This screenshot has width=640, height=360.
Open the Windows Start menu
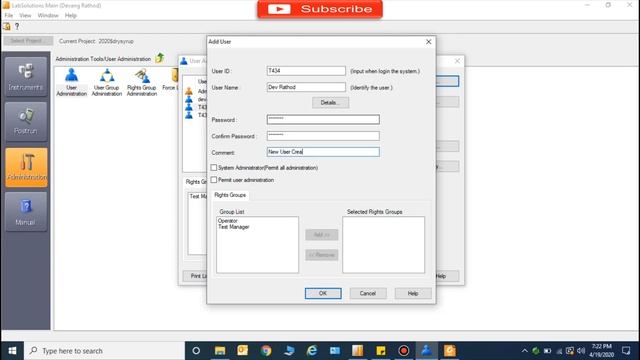(x=12, y=351)
